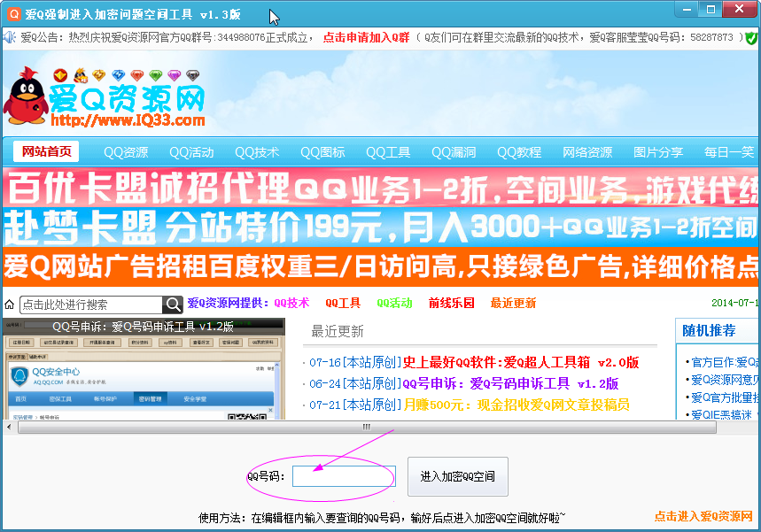Open article 史上最好QQ软件:爱Q超人工具箱
Viewport: 761px width, 532px height.
coord(521,362)
